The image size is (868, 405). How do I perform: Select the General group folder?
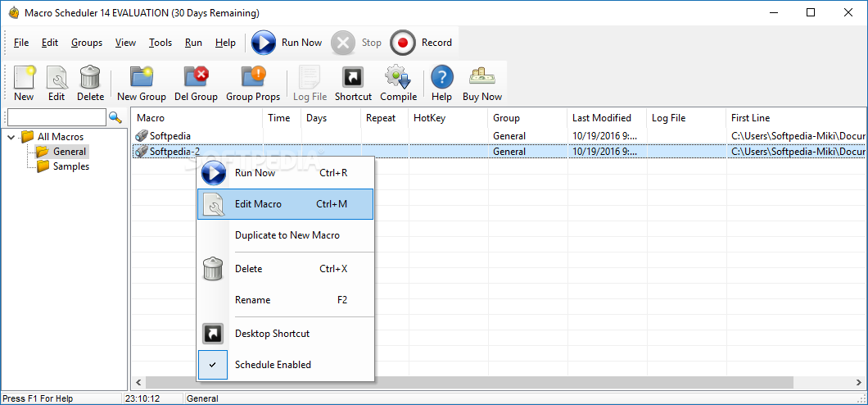(x=70, y=151)
